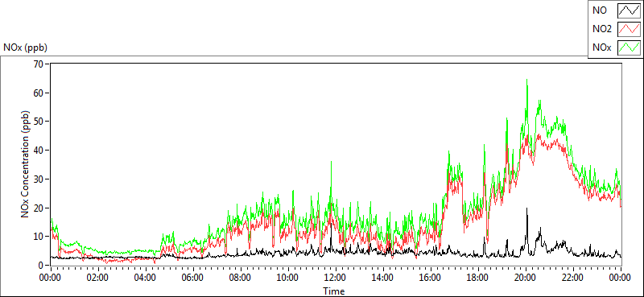
Task: Select the NOx label in the legend
Action: pyautogui.click(x=602, y=47)
